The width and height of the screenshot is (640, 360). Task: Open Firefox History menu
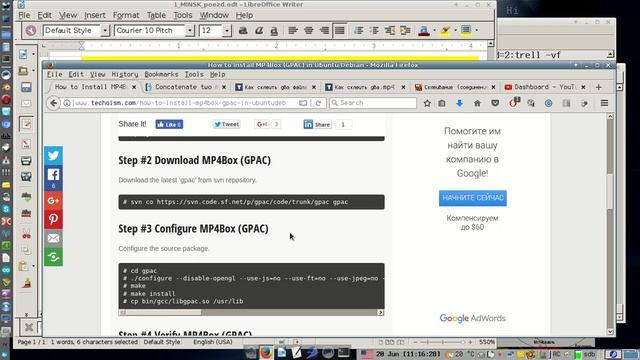click(125, 74)
